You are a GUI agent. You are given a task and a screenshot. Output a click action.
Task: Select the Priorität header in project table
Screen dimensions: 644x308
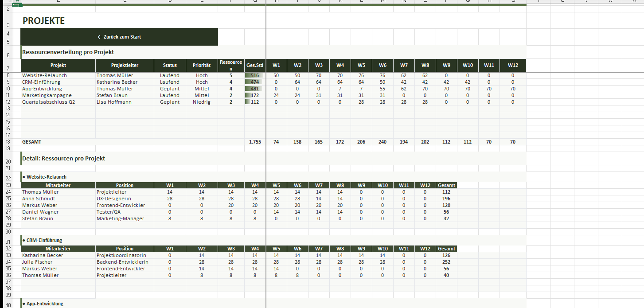tap(201, 65)
